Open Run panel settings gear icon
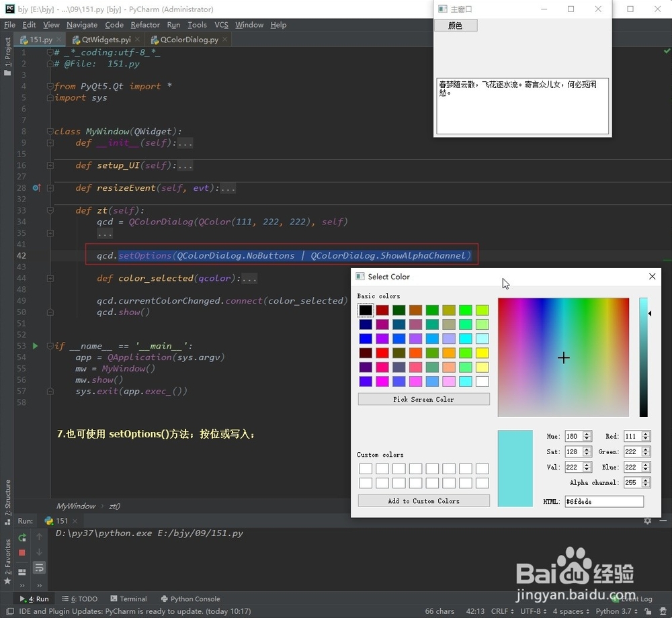Image resolution: width=672 pixels, height=618 pixels. pos(648,521)
